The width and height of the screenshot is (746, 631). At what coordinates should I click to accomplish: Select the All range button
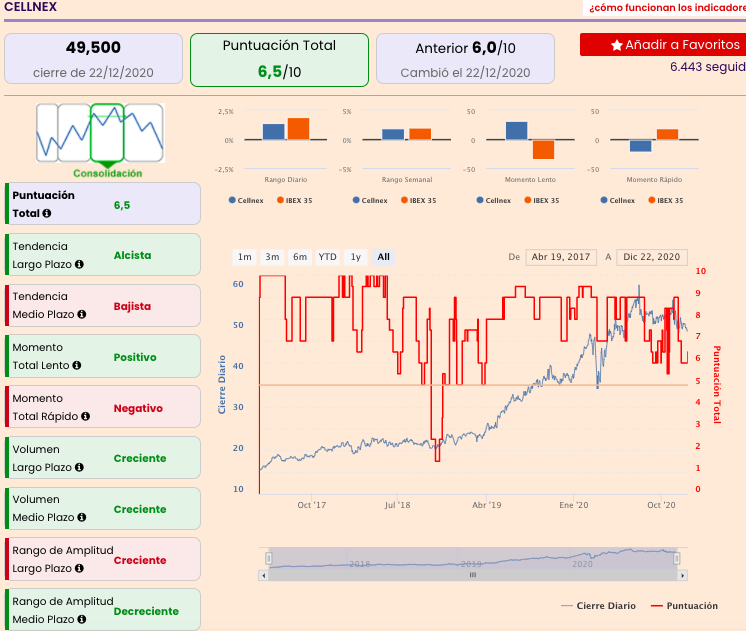pyautogui.click(x=383, y=257)
